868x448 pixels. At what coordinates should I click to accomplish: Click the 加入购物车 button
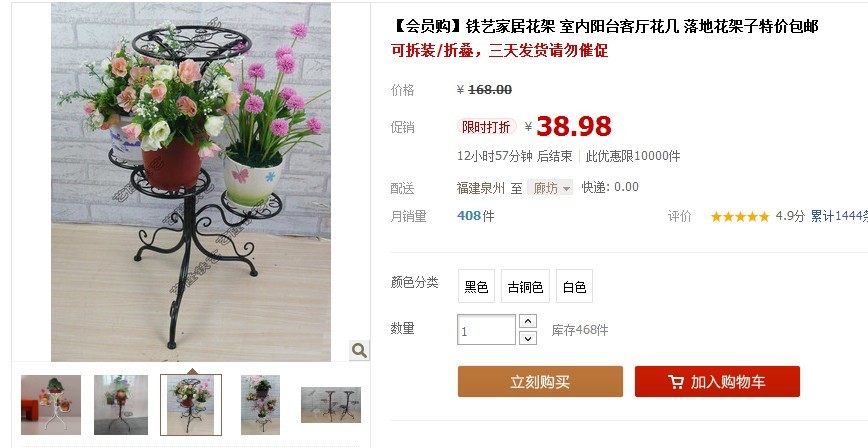pyautogui.click(x=717, y=382)
